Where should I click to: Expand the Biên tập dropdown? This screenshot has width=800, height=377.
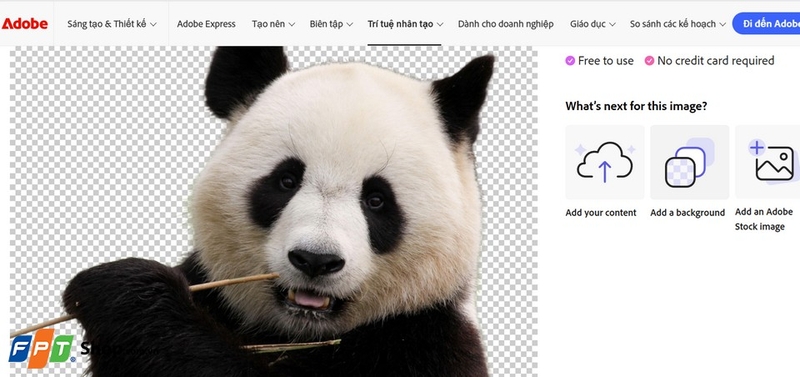331,24
